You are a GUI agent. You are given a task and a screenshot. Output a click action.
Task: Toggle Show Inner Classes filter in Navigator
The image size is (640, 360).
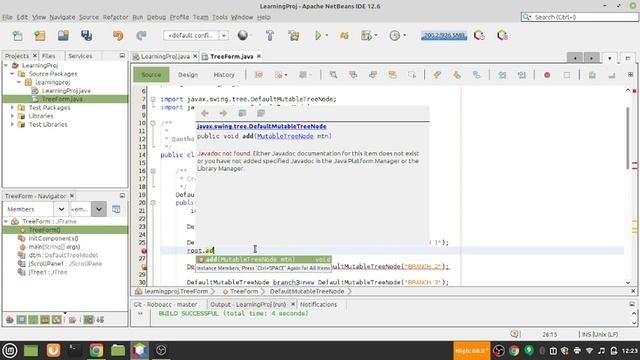point(56,320)
